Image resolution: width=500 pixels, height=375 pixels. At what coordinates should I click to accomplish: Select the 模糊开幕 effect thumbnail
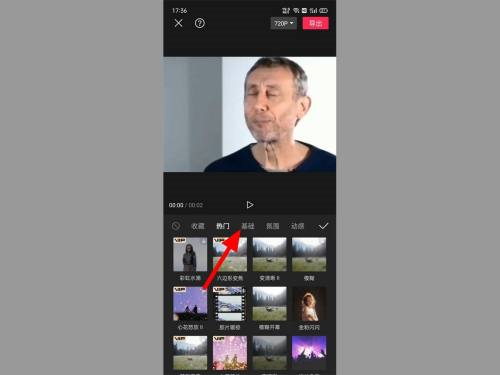click(269, 304)
